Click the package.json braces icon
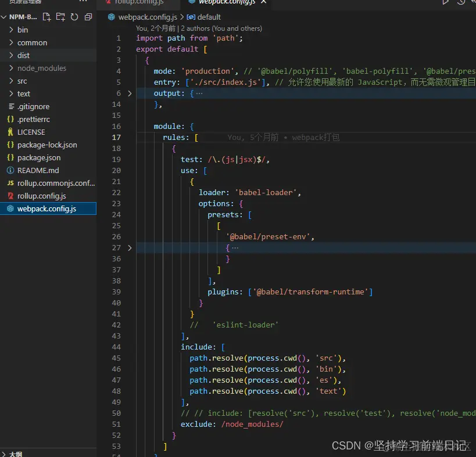This screenshot has height=457, width=476. click(10, 158)
